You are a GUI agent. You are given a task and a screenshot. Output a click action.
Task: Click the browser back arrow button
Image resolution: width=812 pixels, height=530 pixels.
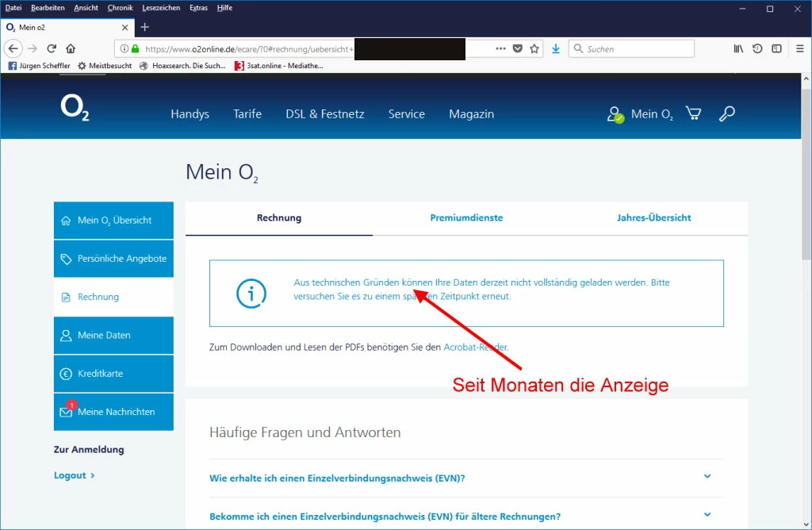click(13, 48)
